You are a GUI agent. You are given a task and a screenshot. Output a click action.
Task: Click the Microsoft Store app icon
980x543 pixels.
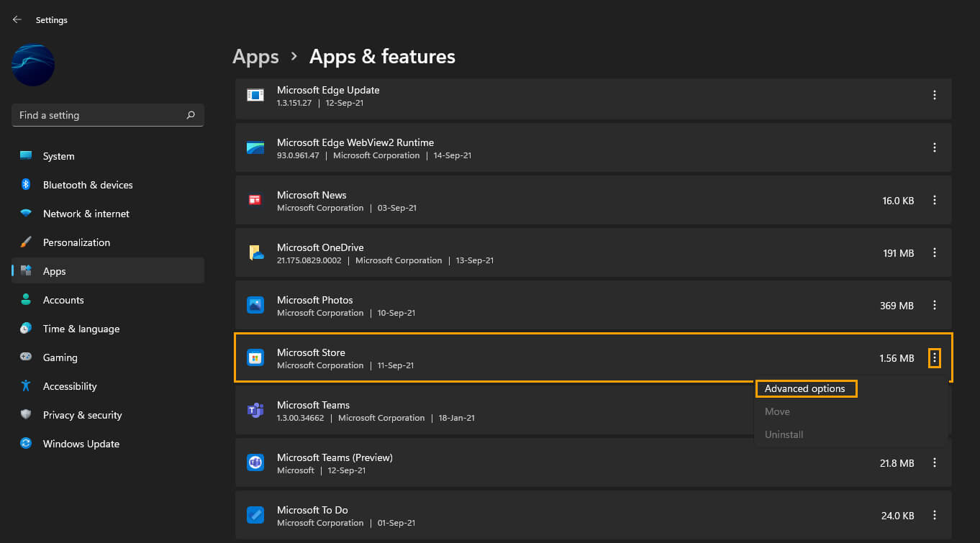255,357
